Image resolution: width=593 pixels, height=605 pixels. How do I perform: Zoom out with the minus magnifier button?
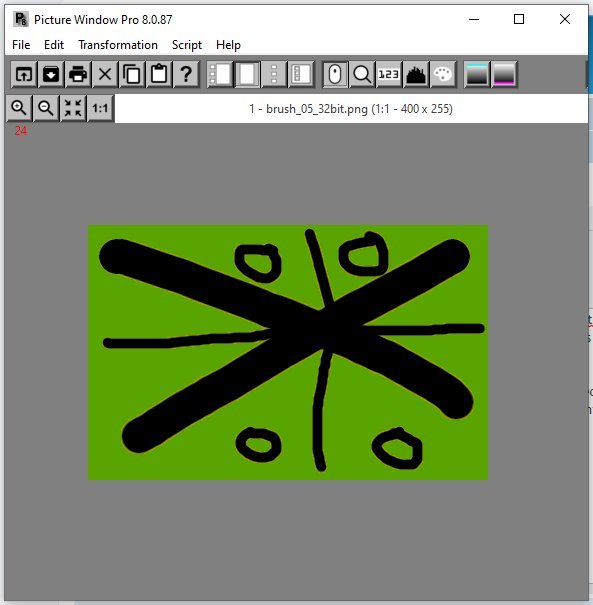click(x=46, y=108)
